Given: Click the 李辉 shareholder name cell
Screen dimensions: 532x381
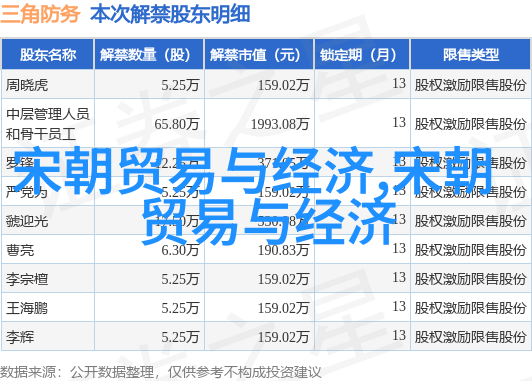Looking at the screenshot, I should tap(48, 337).
